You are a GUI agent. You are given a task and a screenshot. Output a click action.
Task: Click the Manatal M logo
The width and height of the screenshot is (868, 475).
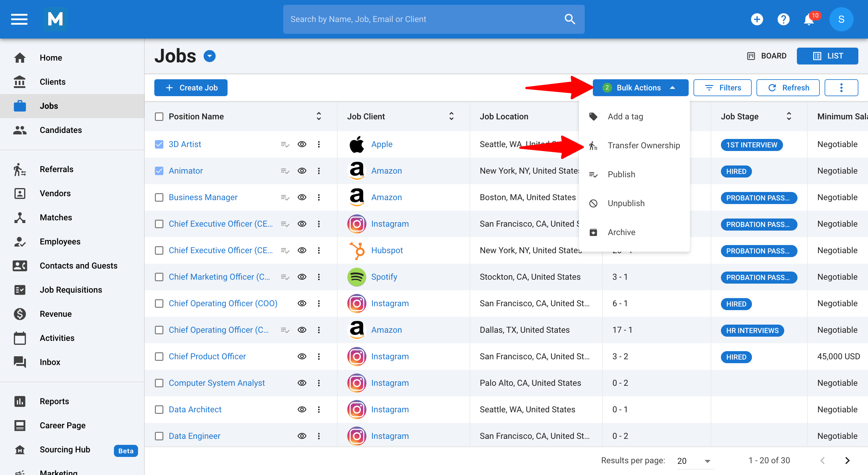(x=55, y=19)
